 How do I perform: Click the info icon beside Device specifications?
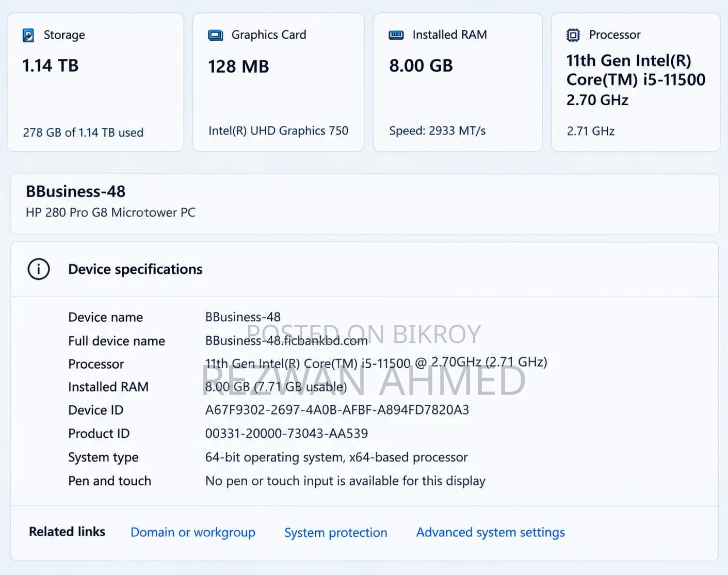(39, 269)
